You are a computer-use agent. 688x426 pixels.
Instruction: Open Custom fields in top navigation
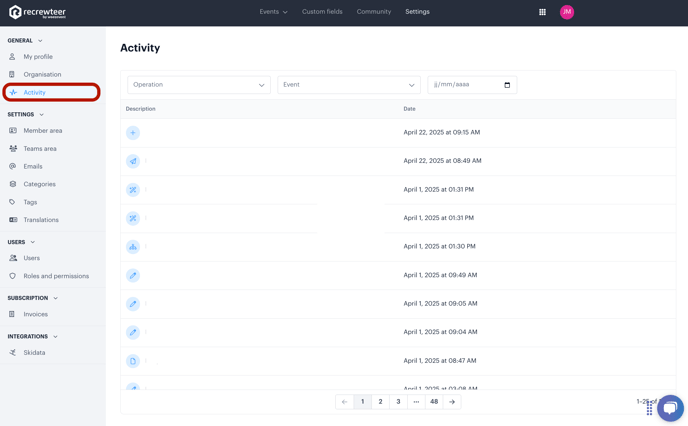coord(322,12)
